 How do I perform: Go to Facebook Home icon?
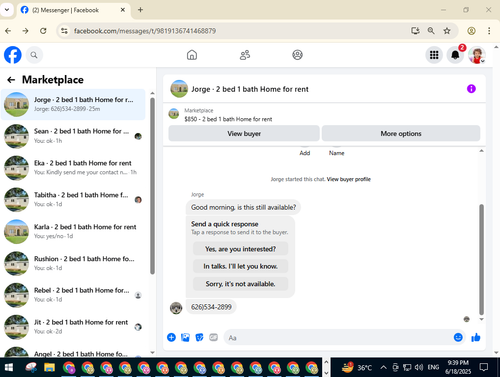192,55
